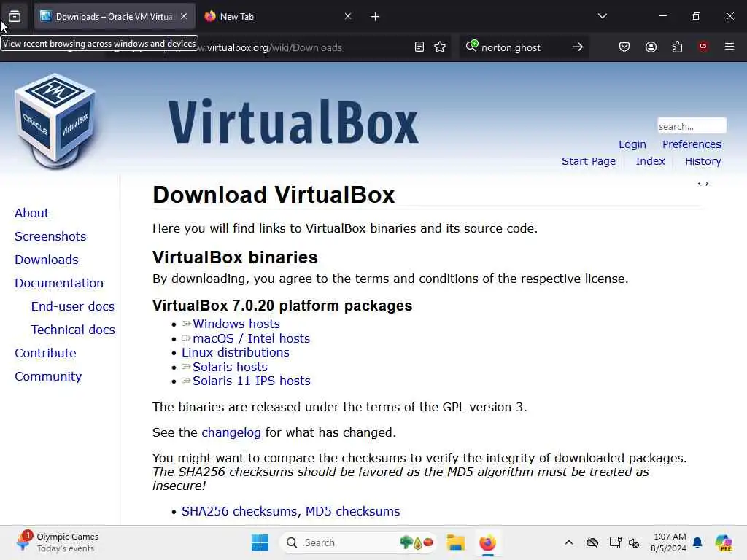Open Save to Pocket icon
The height and width of the screenshot is (560, 747).
point(624,47)
